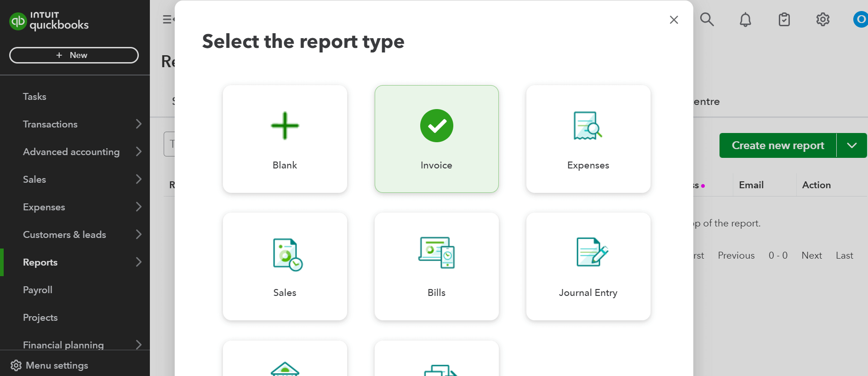Choose the Expenses report type icon
Viewport: 868px width, 376px height.
(588, 126)
